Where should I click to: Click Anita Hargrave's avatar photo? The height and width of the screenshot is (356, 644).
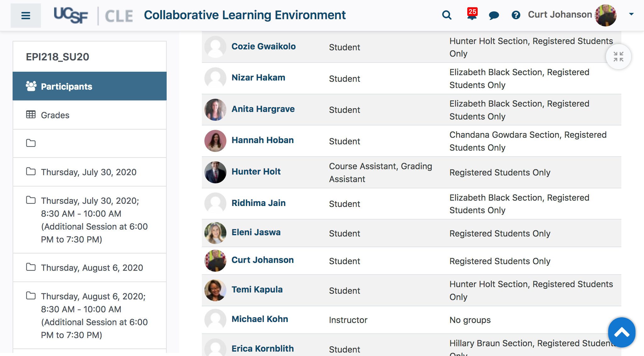pyautogui.click(x=215, y=110)
